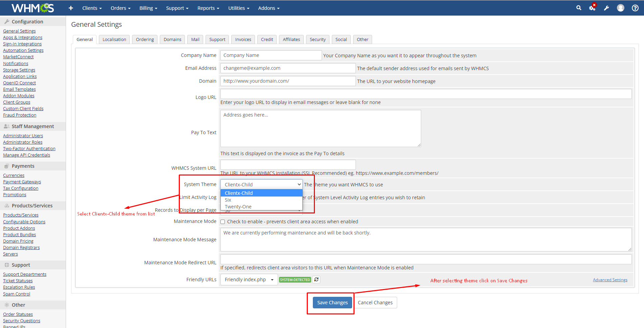Open the System Theme combo box

[261, 185]
